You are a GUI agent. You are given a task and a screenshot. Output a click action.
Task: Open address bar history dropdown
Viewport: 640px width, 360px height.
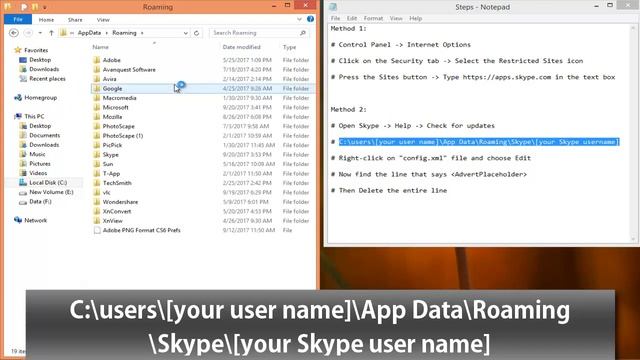186,33
